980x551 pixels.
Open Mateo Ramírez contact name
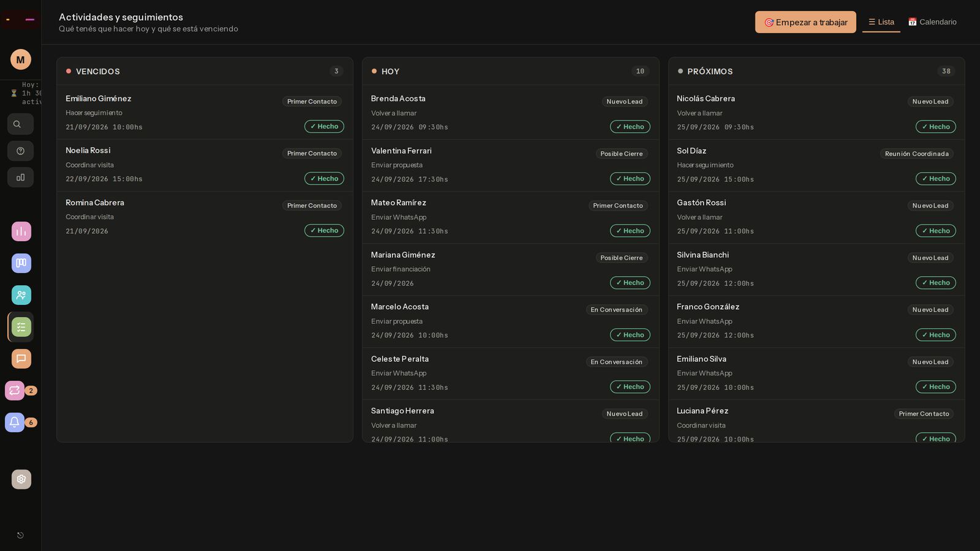coord(399,203)
